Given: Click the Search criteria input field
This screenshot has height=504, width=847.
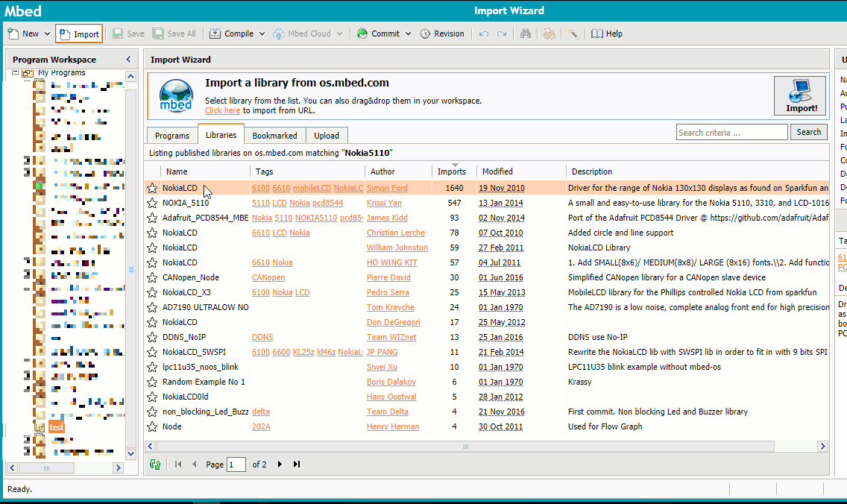Looking at the screenshot, I should [731, 132].
